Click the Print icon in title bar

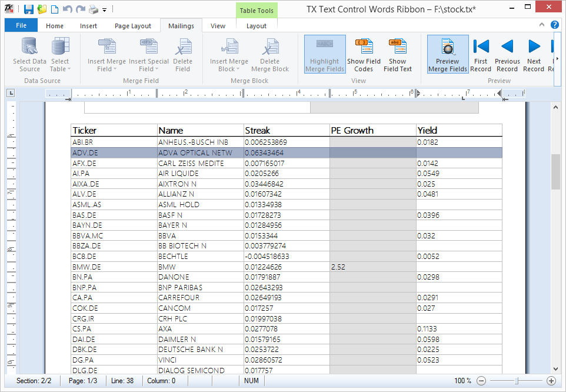point(94,9)
